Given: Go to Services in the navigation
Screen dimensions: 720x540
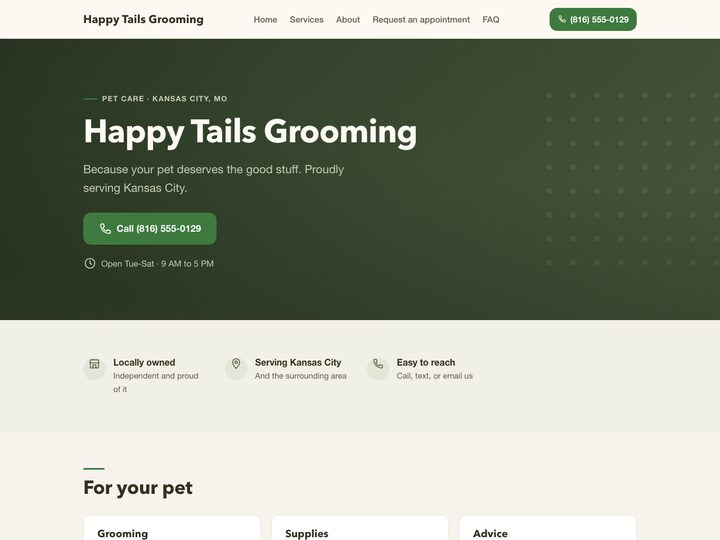Looking at the screenshot, I should tap(306, 20).
